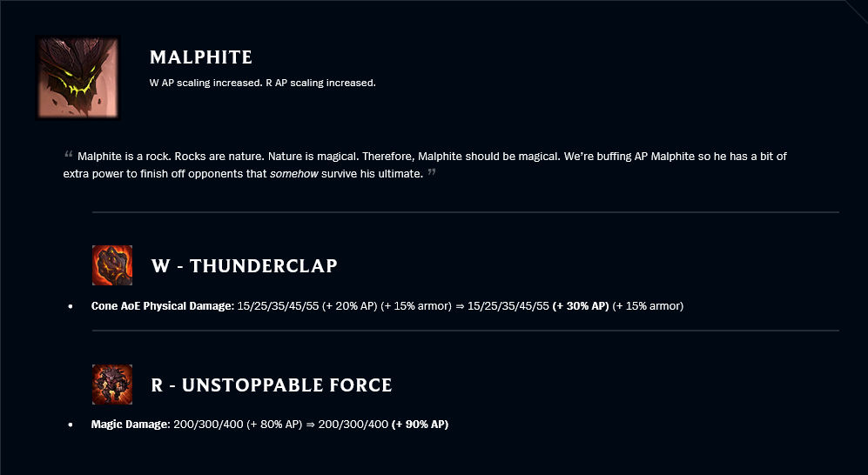Click the italic word 'somehow' in quote

pyautogui.click(x=294, y=174)
